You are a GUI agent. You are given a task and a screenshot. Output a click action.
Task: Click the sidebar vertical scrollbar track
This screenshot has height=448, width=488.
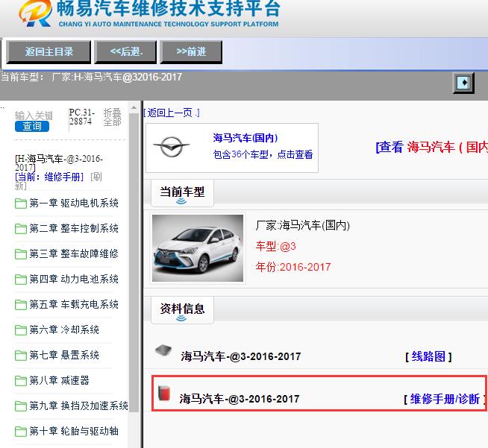(x=134, y=262)
